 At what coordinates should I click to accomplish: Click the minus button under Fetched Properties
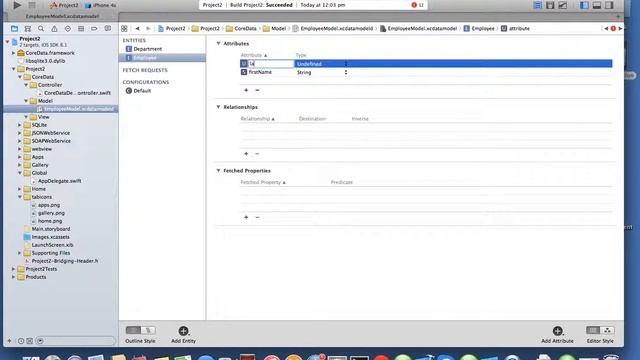pyautogui.click(x=257, y=218)
